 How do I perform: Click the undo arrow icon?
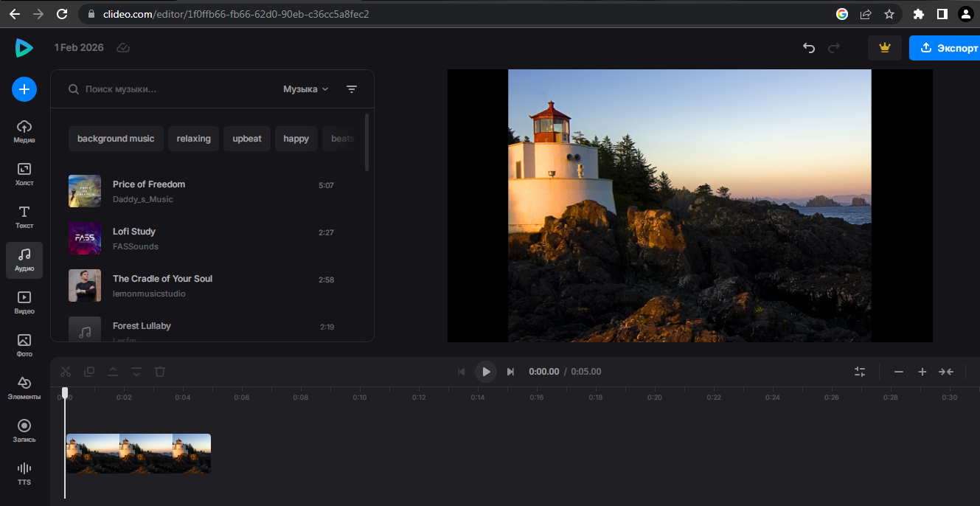[x=809, y=48]
